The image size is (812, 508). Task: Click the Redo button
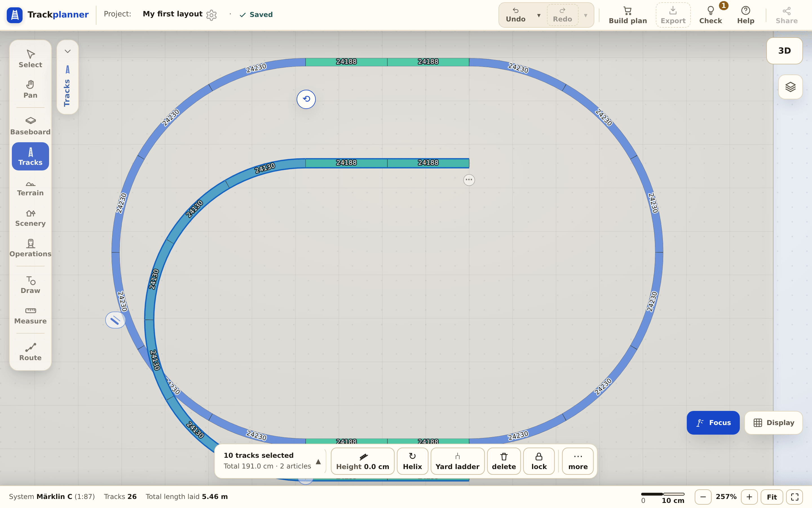pos(562,15)
